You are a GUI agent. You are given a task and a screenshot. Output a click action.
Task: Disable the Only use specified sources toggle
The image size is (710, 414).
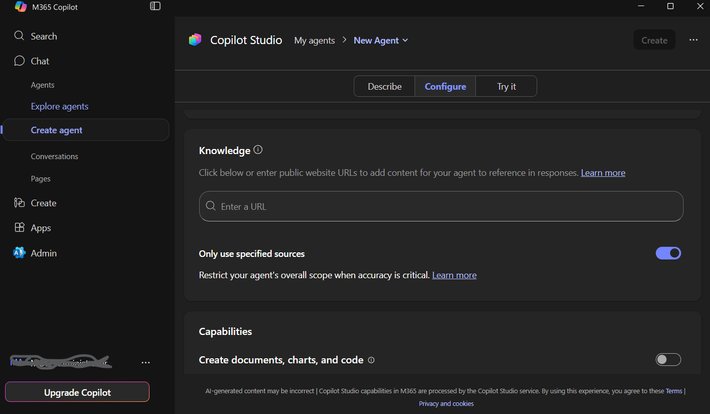pyautogui.click(x=668, y=253)
